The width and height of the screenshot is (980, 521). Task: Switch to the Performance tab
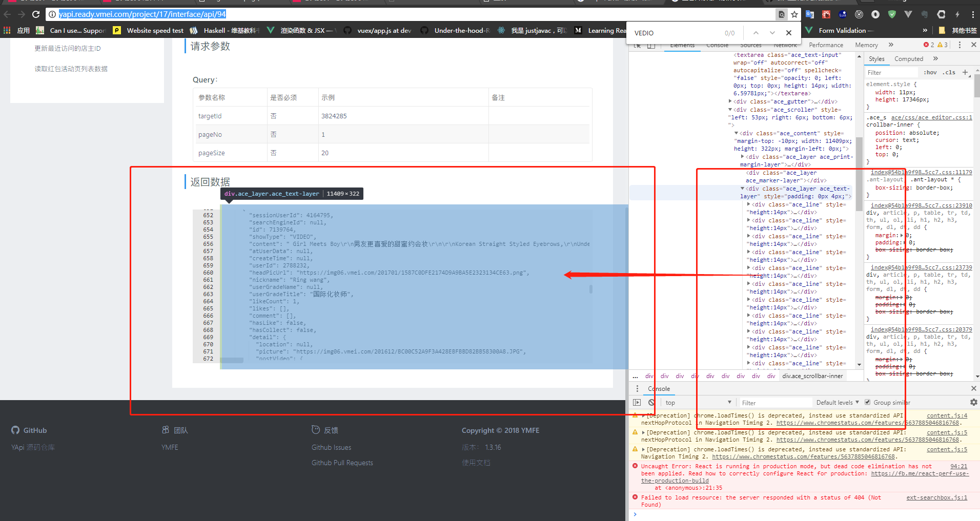826,45
